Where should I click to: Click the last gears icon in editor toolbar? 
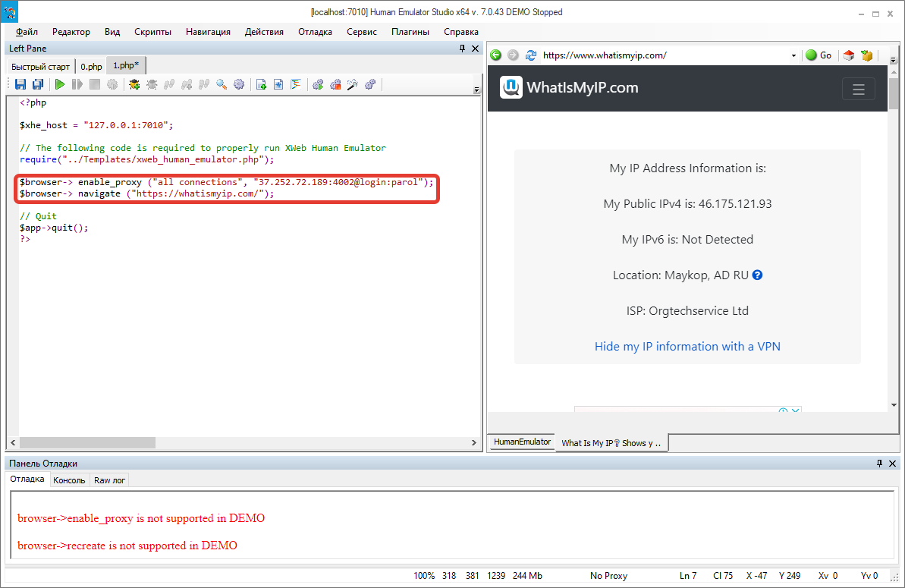point(370,84)
